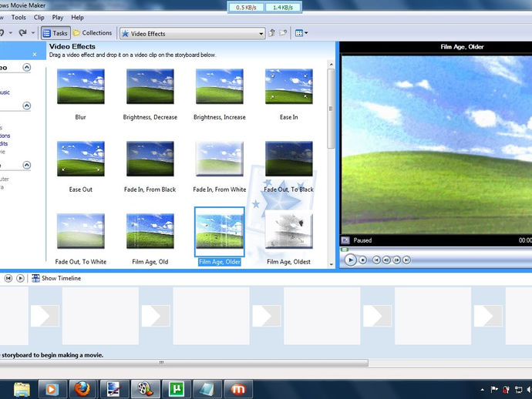
Task: Open the Redo history dropdown arrow
Action: point(33,33)
